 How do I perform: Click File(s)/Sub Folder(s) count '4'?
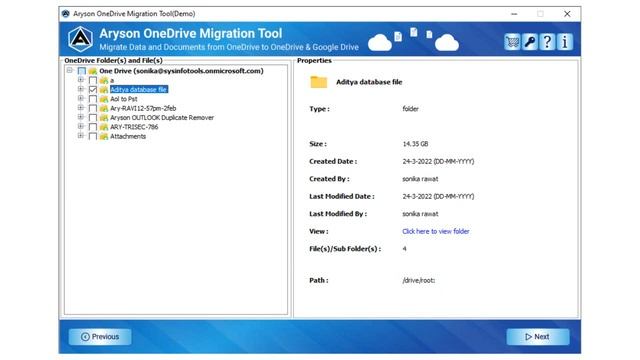tap(404, 249)
